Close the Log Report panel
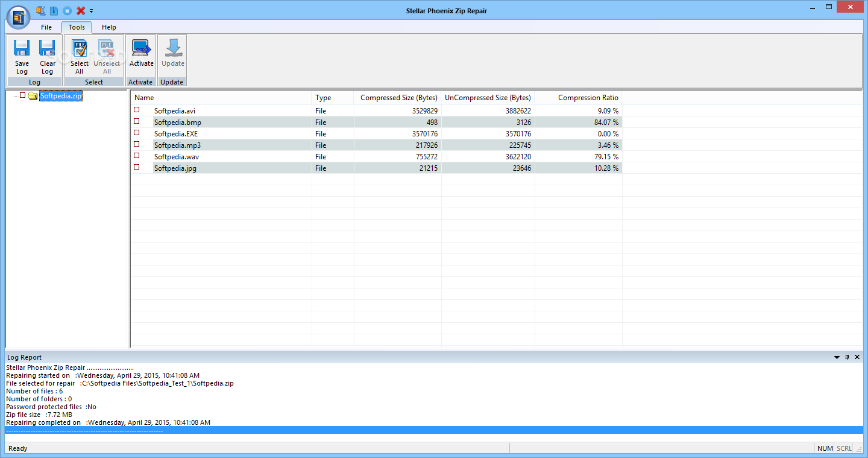 click(x=857, y=357)
